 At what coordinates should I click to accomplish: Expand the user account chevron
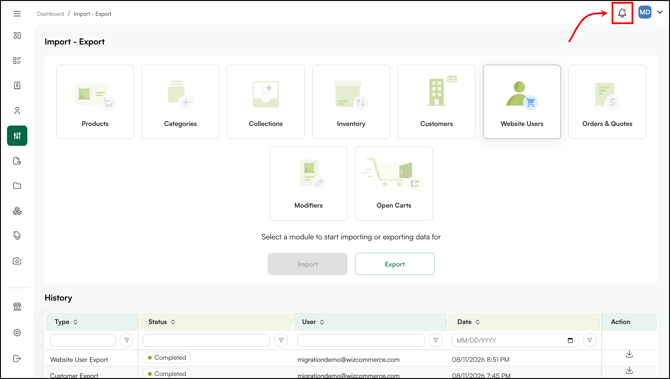[x=660, y=12]
